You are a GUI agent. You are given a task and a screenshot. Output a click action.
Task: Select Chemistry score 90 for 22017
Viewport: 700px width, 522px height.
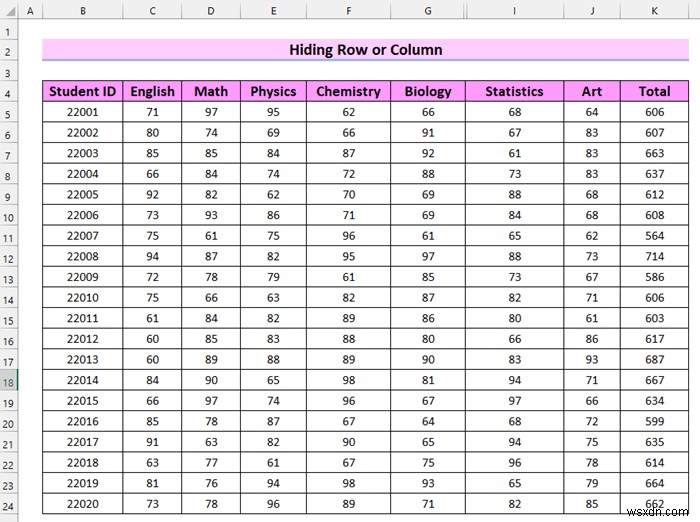tap(349, 442)
